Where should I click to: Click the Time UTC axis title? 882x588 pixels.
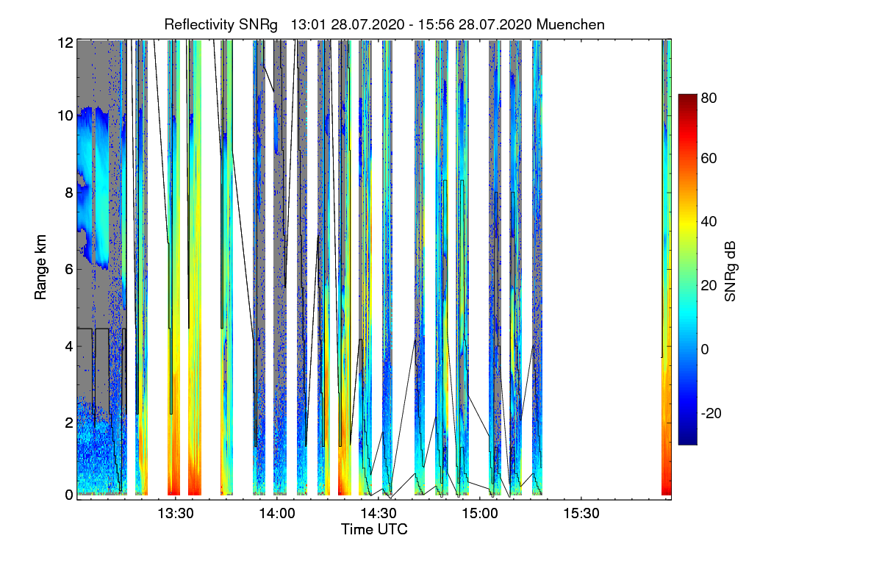374,529
